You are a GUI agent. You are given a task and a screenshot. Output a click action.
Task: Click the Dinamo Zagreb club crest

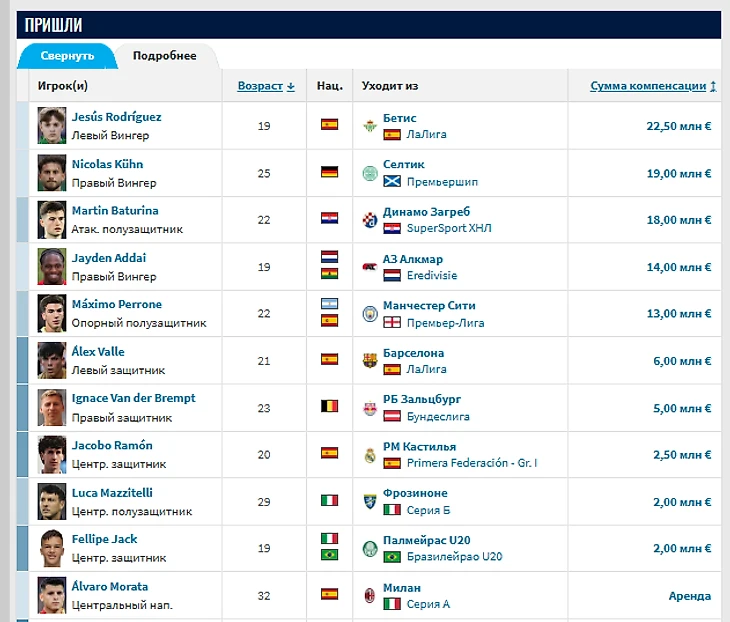tap(370, 220)
